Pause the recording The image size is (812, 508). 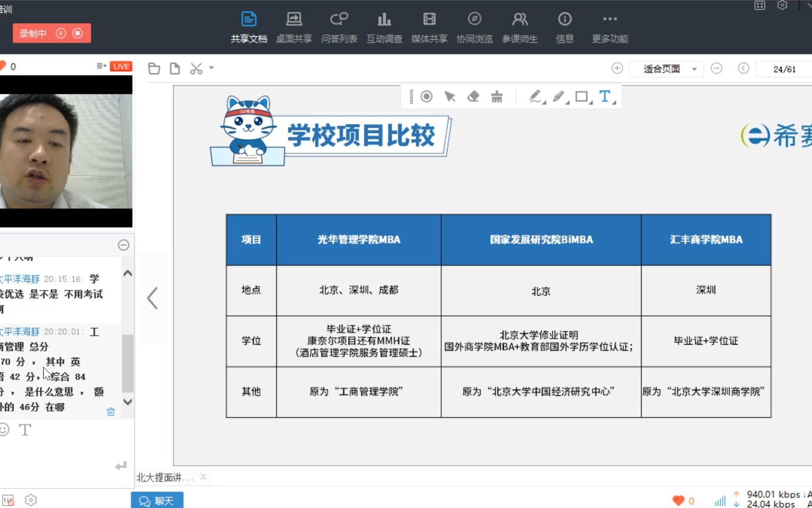61,33
